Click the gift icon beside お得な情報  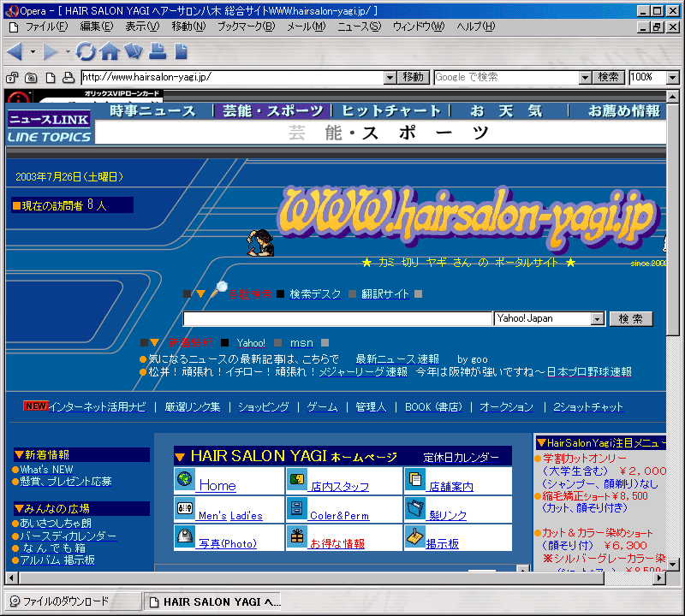[297, 536]
